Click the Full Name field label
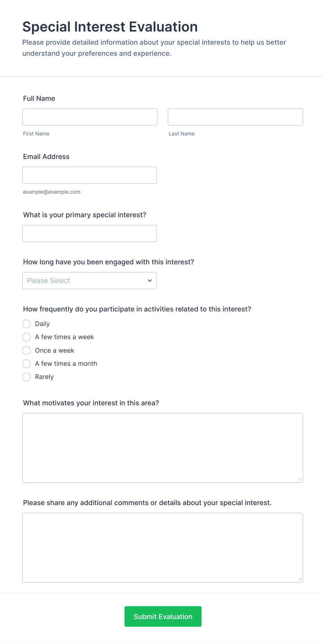 pos(39,98)
